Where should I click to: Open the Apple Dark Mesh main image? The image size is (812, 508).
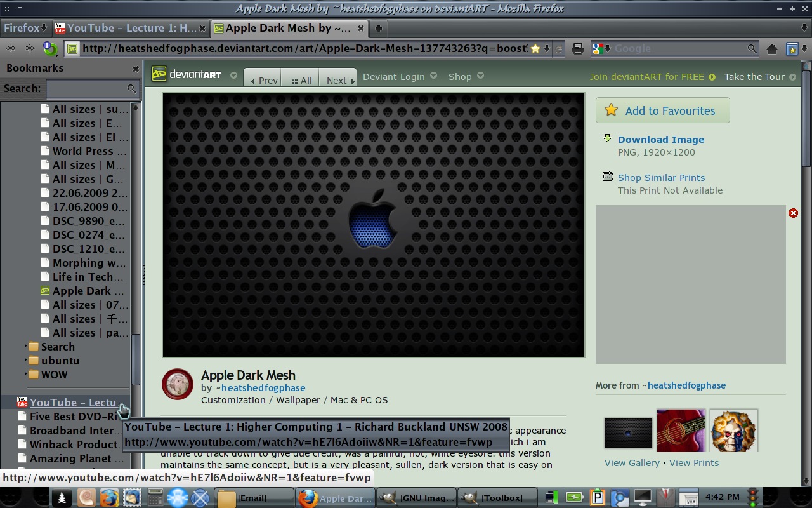(374, 225)
